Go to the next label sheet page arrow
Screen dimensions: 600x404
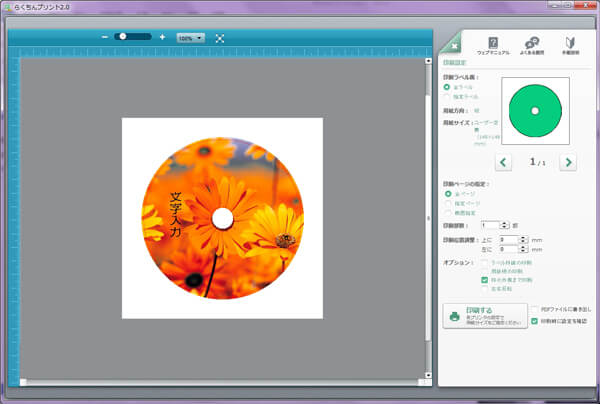click(568, 162)
